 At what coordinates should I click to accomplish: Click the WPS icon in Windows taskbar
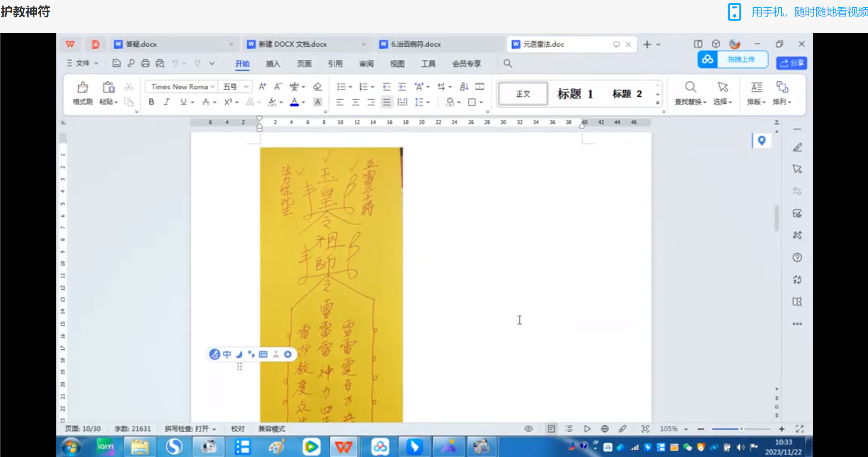click(343, 447)
